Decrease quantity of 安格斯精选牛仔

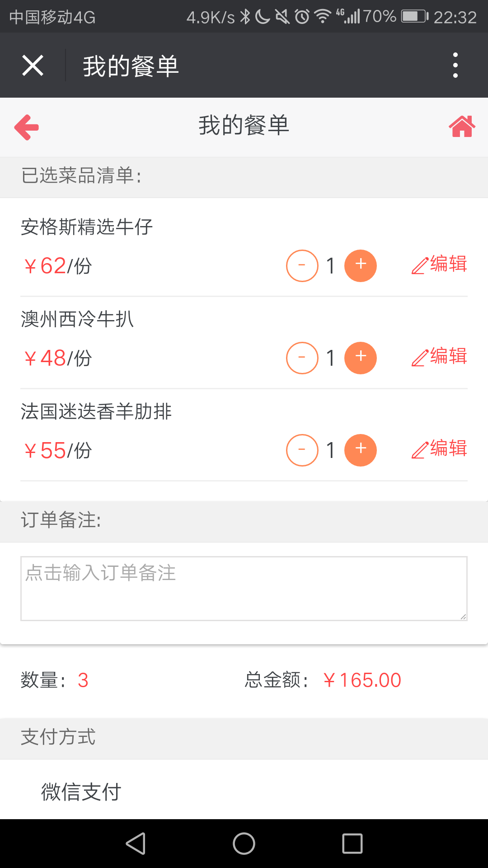[302, 266]
